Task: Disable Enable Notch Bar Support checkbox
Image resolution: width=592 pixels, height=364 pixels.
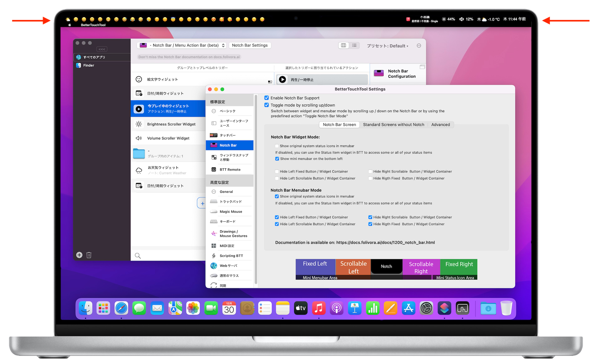Action: 267,98
